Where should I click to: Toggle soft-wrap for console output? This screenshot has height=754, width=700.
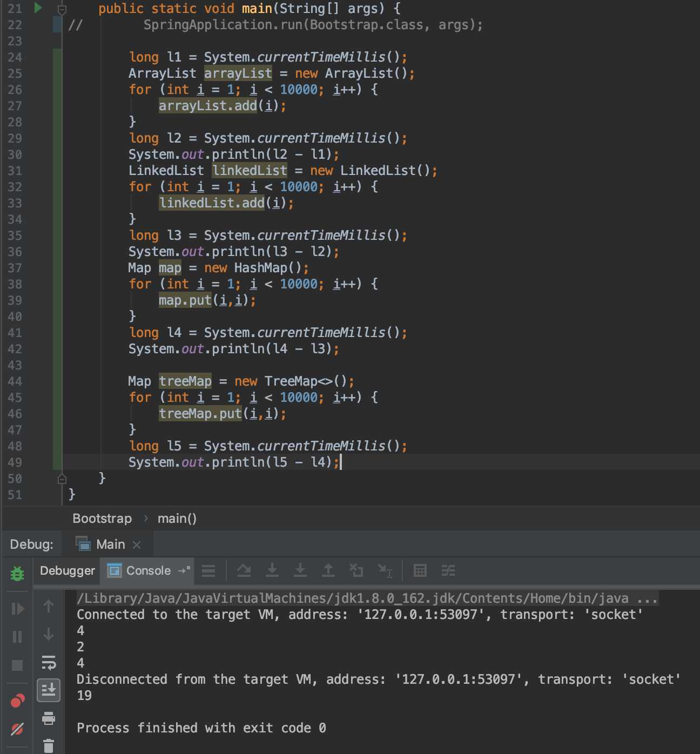(49, 662)
